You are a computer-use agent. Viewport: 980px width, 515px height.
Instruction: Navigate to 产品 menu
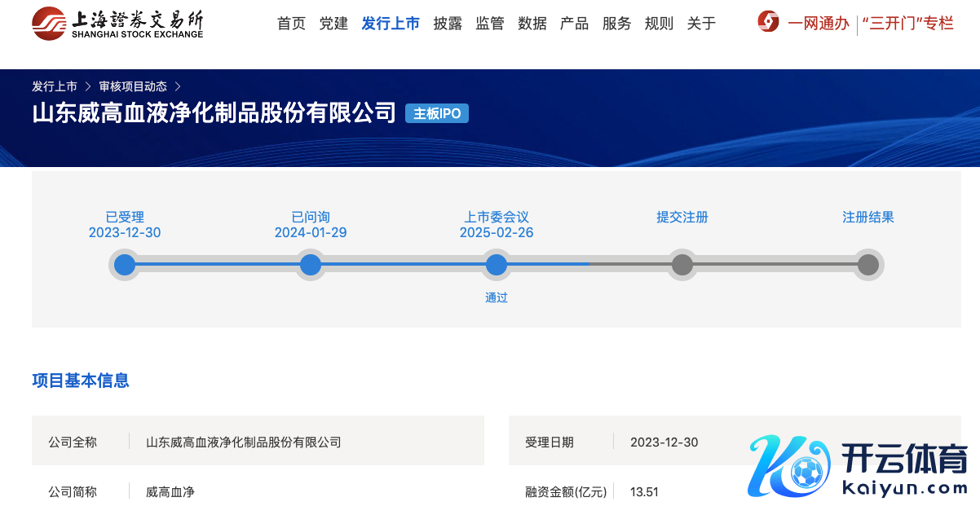pos(574,24)
